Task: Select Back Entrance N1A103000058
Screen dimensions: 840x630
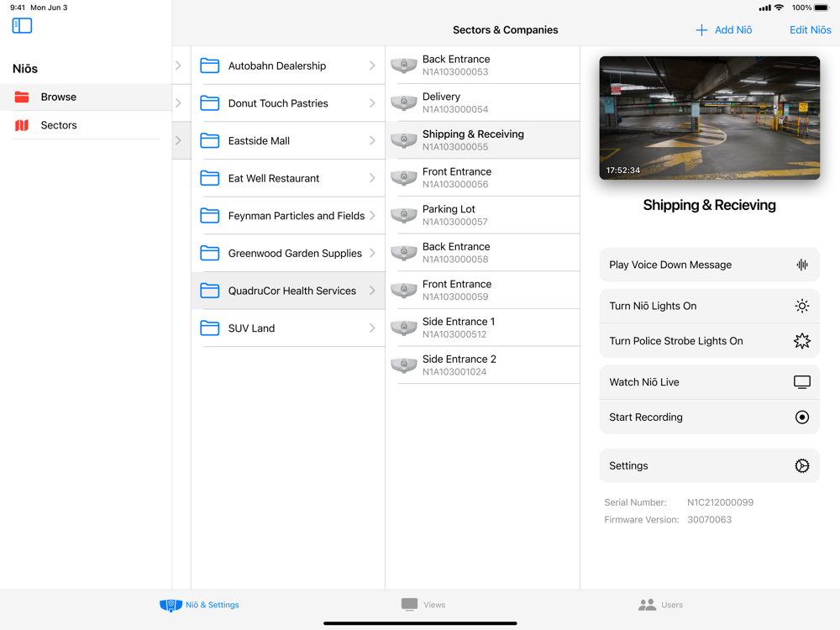Action: 482,253
